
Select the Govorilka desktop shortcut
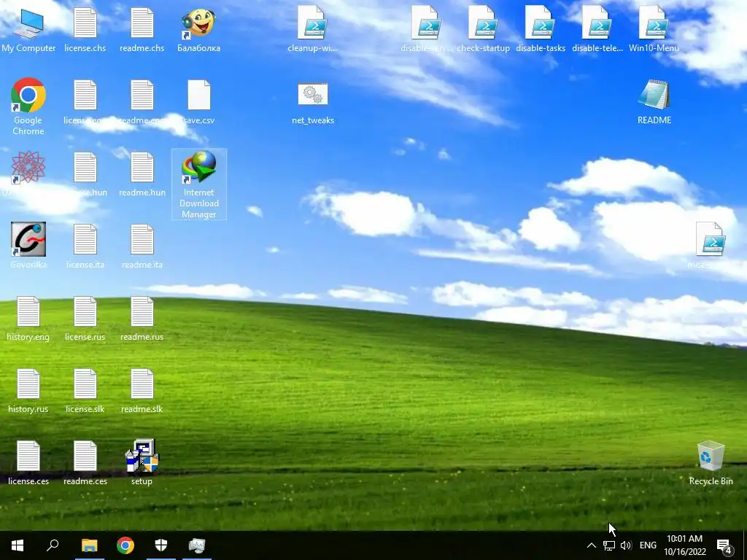click(28, 246)
